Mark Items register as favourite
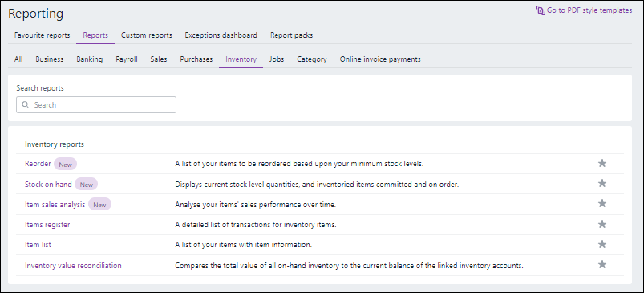The width and height of the screenshot is (644, 293). (601, 224)
